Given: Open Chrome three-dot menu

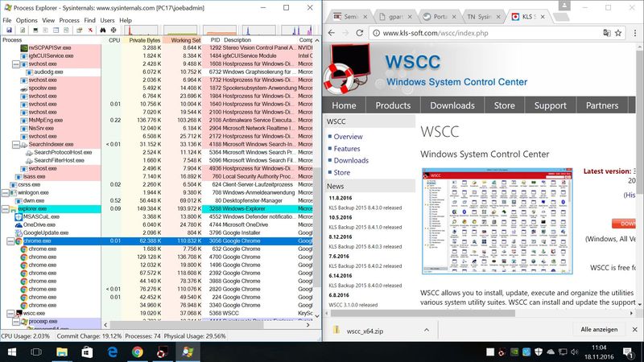Looking at the screenshot, I should (x=635, y=33).
